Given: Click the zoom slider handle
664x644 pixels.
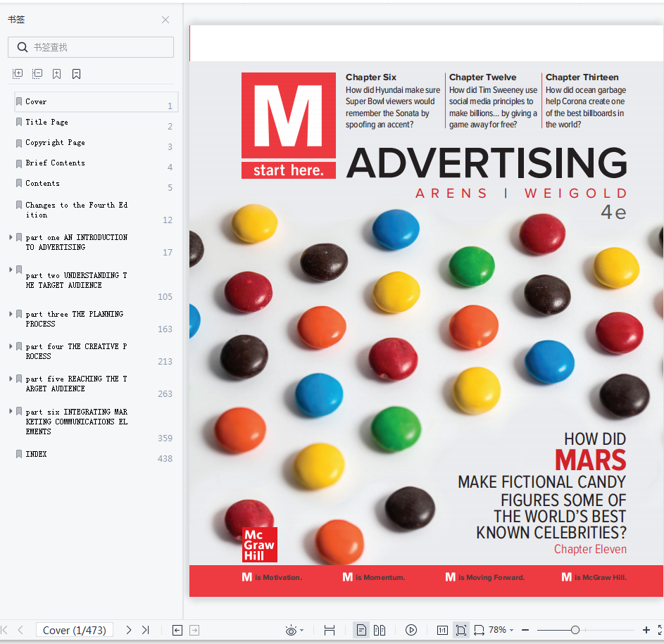Looking at the screenshot, I should point(575,630).
